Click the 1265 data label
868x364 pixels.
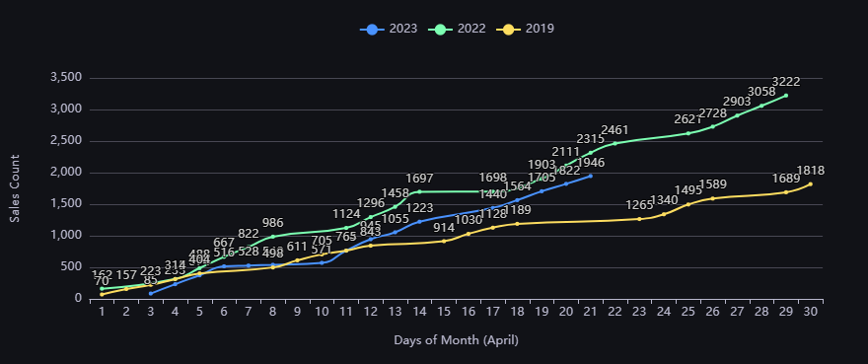tap(639, 205)
